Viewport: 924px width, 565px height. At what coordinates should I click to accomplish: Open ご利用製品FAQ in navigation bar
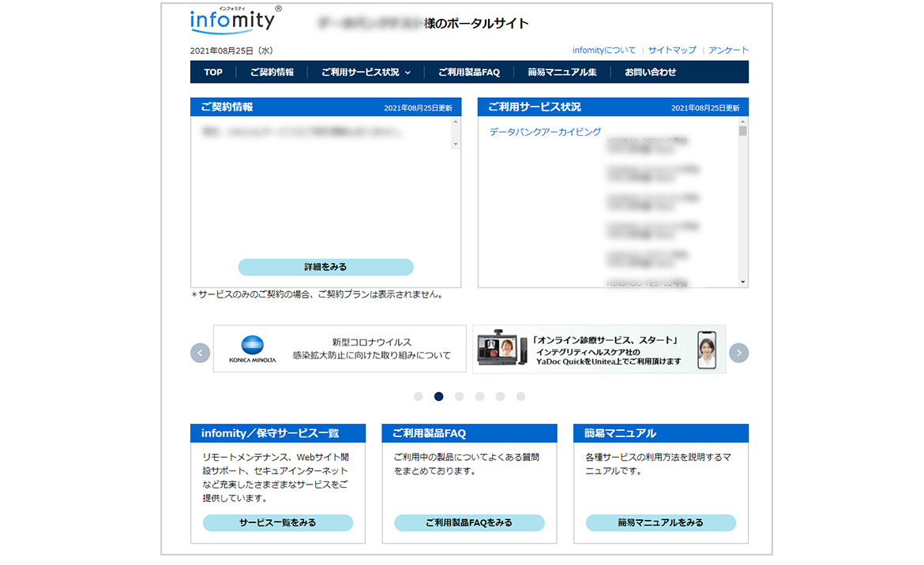click(x=468, y=72)
